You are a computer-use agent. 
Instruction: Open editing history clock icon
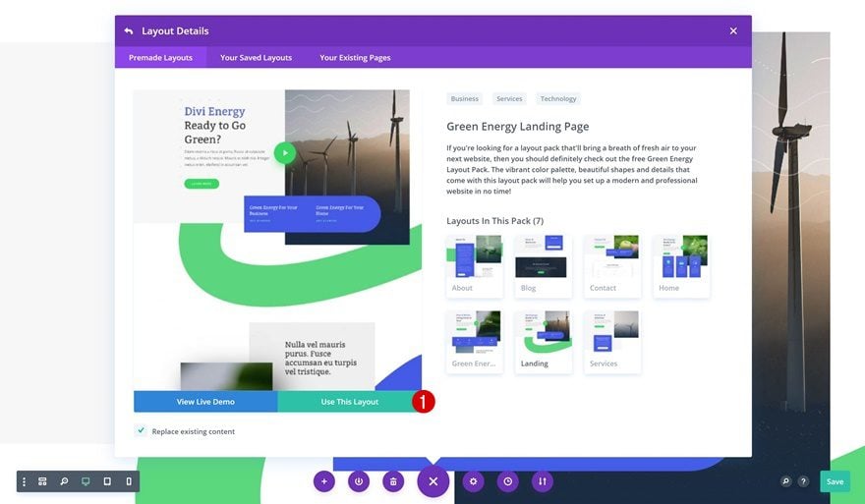(507, 481)
